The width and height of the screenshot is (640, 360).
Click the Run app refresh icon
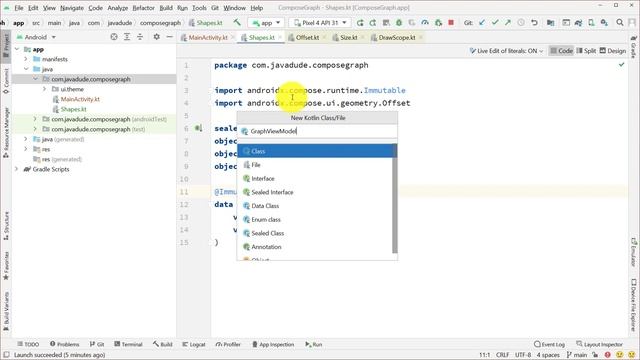pos(360,23)
